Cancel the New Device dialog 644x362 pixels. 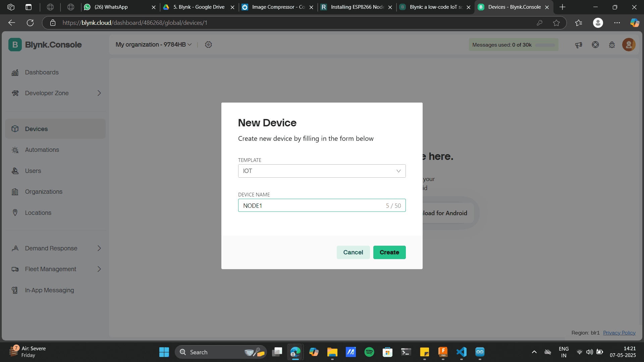[x=353, y=252]
